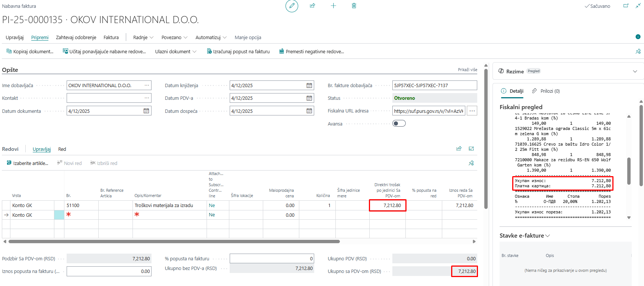Switch to Prilozi (0) tab

546,91
